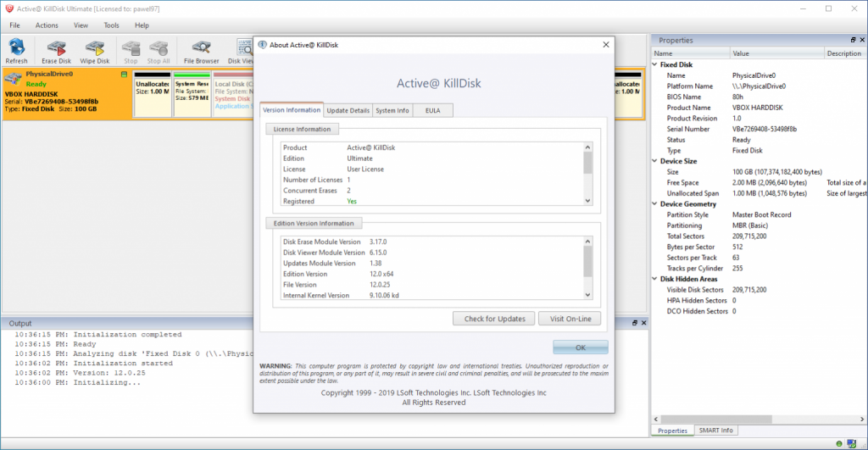The image size is (868, 450).
Task: Select the Total Sectors property row
Action: click(759, 236)
